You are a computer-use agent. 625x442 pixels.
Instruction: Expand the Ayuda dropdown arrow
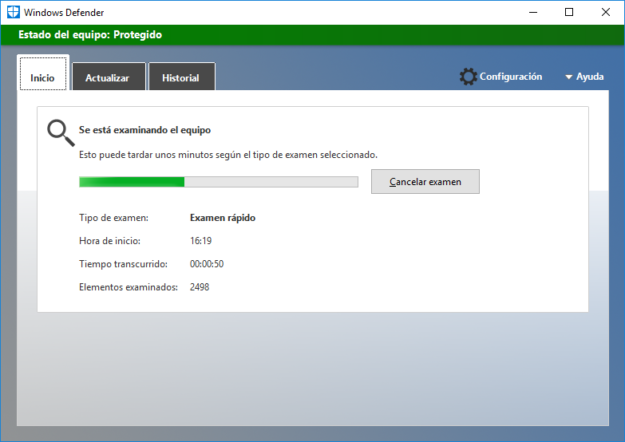click(569, 77)
